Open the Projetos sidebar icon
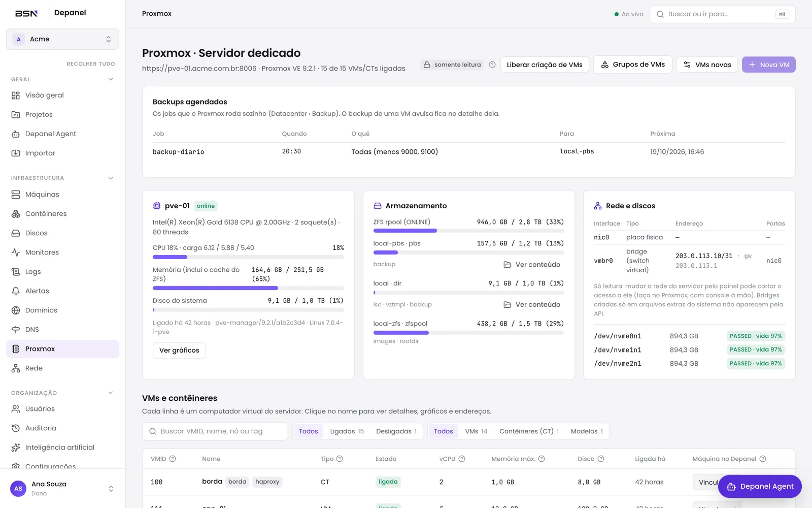Image resolution: width=812 pixels, height=508 pixels. (16, 114)
